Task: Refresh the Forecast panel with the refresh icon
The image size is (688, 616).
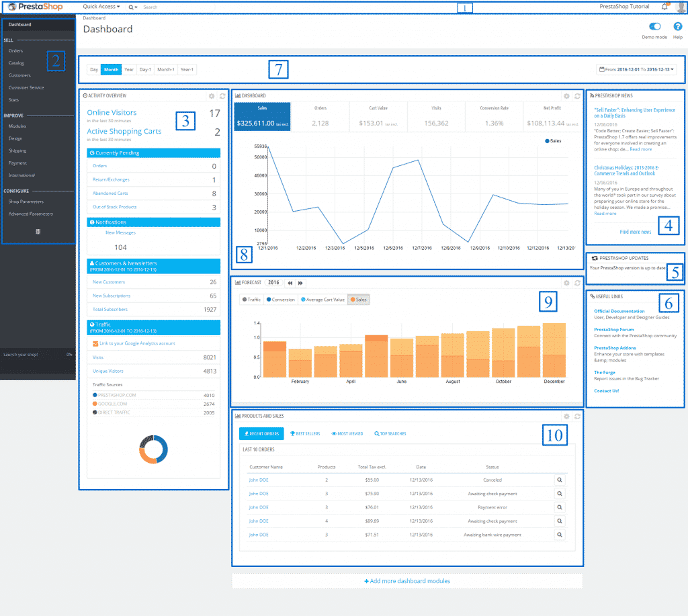Action: tap(577, 283)
